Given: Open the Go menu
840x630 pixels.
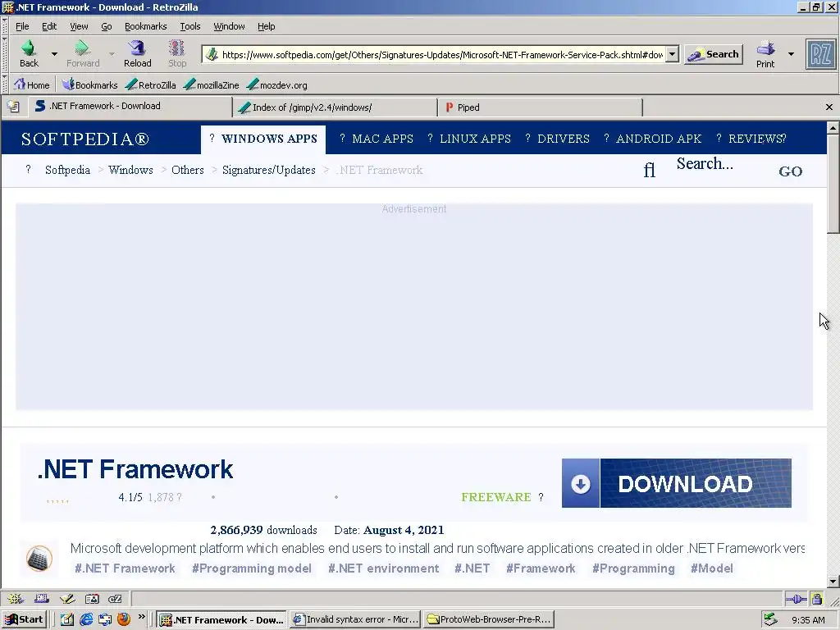Looking at the screenshot, I should [x=107, y=26].
